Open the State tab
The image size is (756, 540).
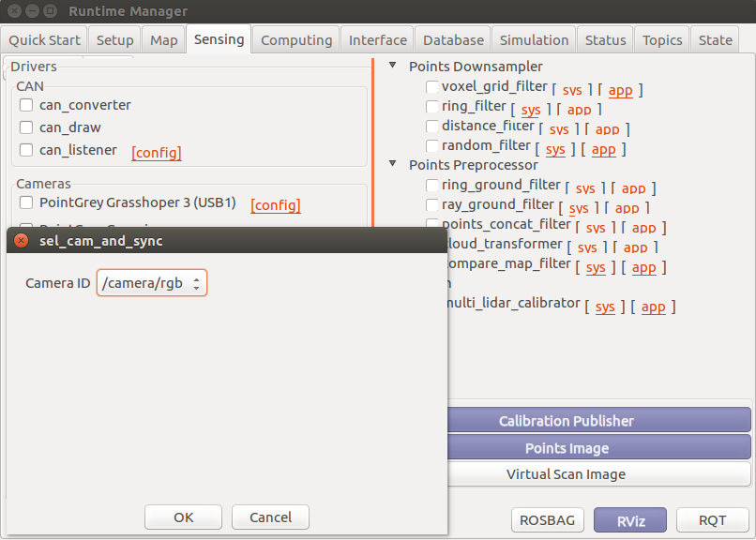point(716,40)
